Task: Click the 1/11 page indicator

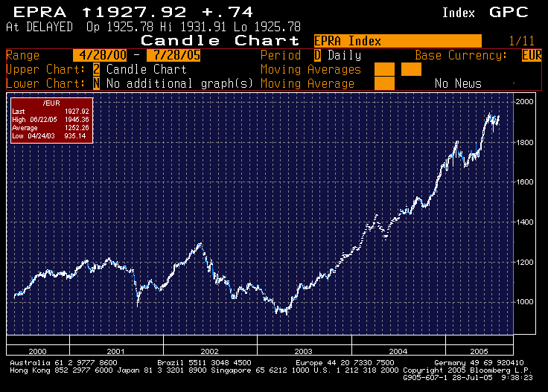Action: [x=521, y=41]
